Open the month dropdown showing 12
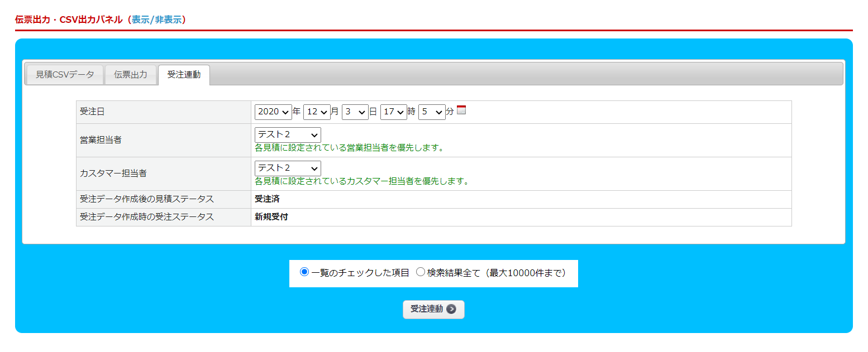The height and width of the screenshot is (352, 868). click(317, 112)
